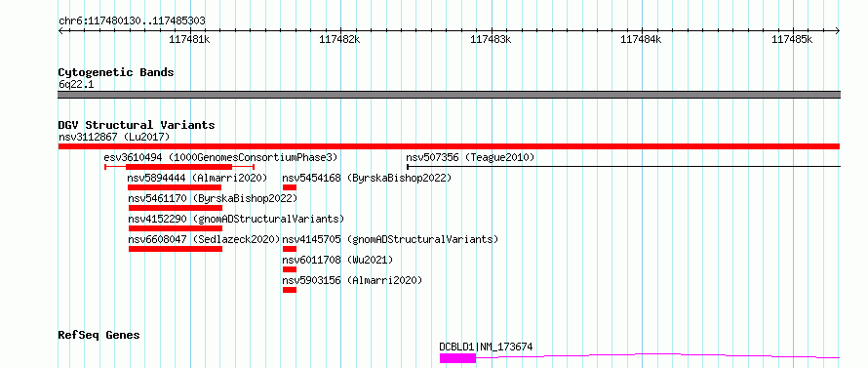
Task: Open esv3610494 (1000GenomesConsortiumPhase3) label
Action: point(220,157)
